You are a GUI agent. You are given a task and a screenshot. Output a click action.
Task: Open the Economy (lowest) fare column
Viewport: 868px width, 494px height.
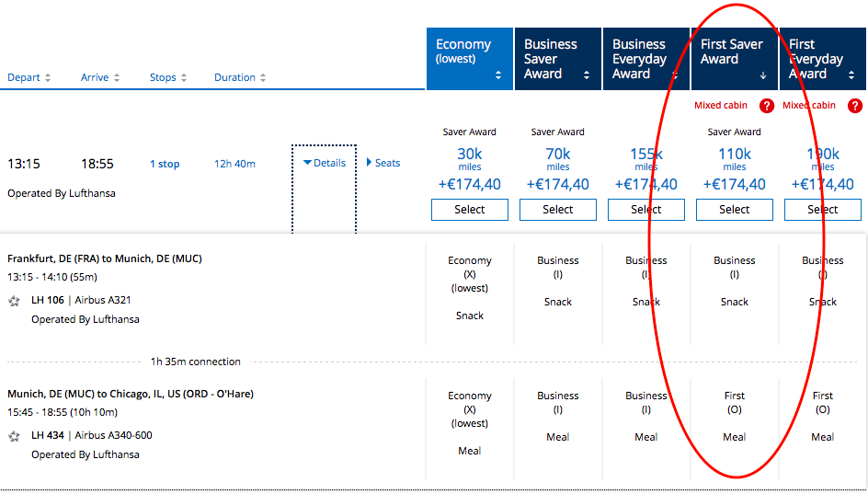point(469,58)
